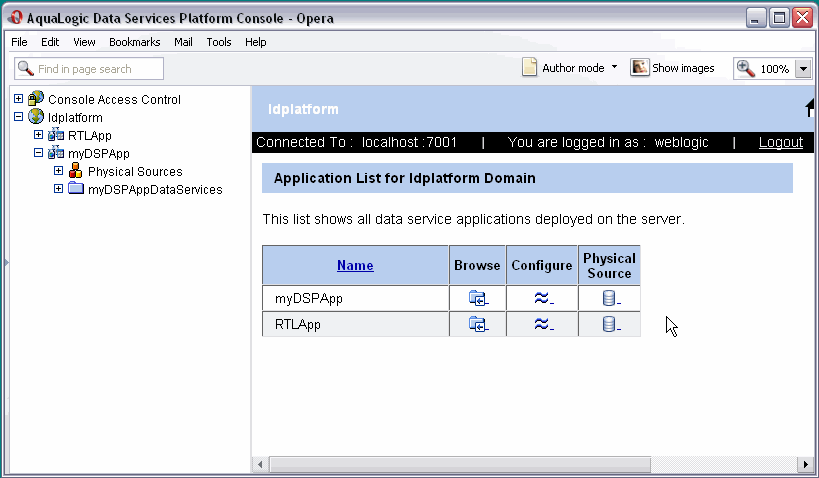This screenshot has height=478, width=819.
Task: Open the Mail menu
Action: pos(183,42)
